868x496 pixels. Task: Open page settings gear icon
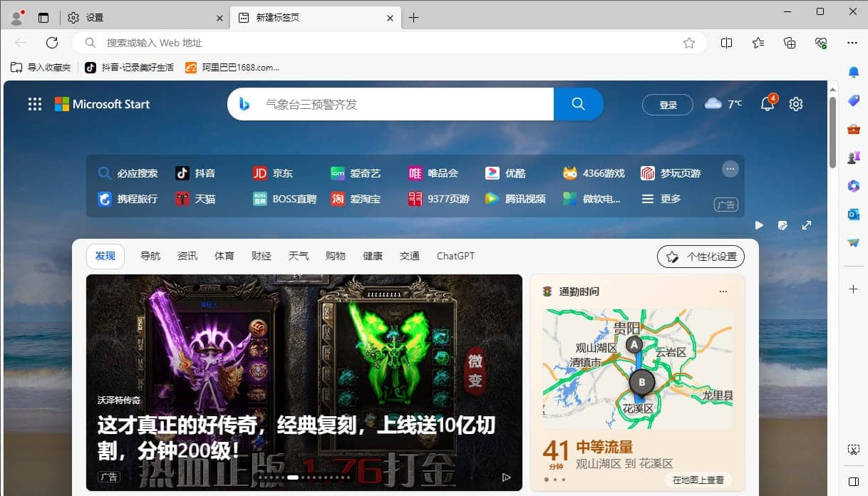(796, 104)
